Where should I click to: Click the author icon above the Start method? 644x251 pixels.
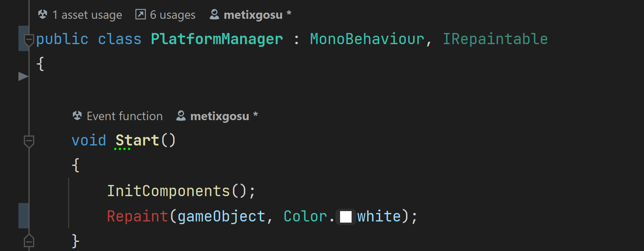click(x=181, y=116)
